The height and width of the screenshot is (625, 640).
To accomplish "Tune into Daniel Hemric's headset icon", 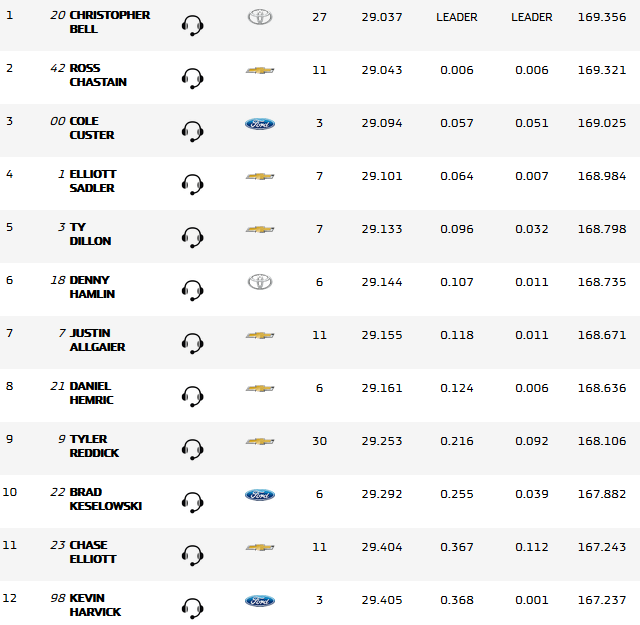I will 193,396.
